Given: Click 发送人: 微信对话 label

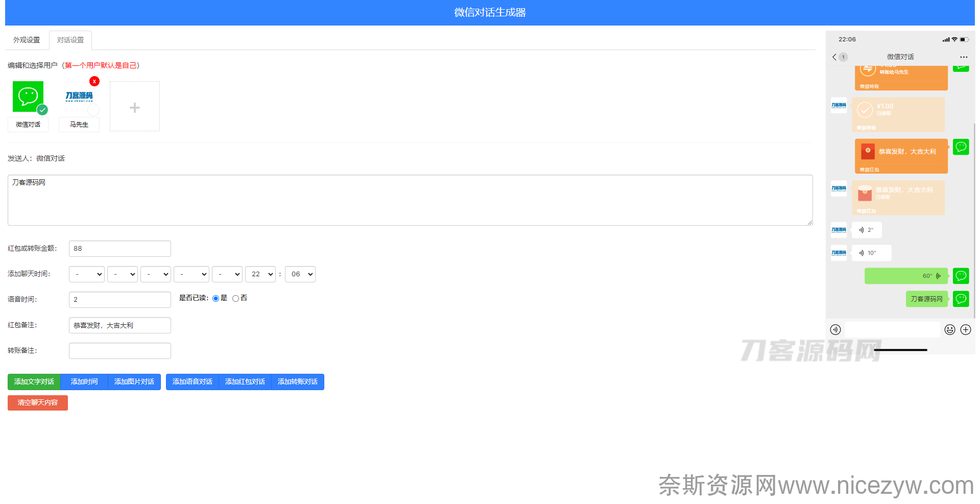Looking at the screenshot, I should (x=36, y=158).
